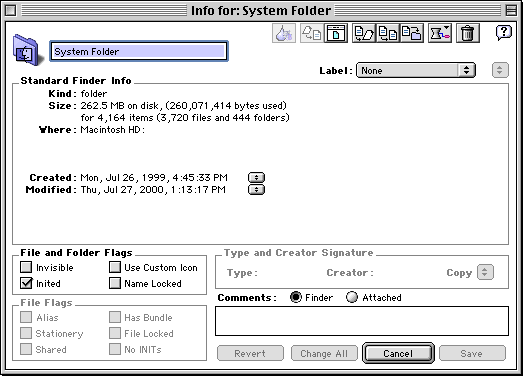This screenshot has width=523, height=376.
Task: Click the No INITs checkbox
Action: tap(115, 349)
